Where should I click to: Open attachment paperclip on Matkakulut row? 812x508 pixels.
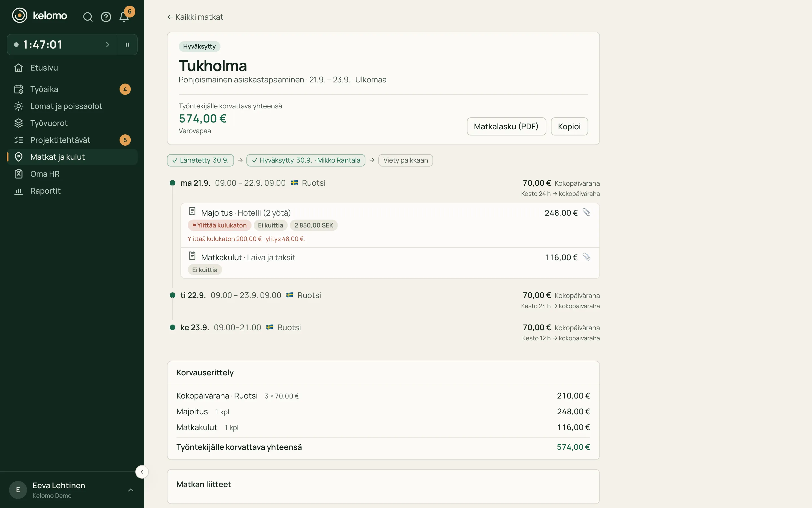pyautogui.click(x=586, y=257)
